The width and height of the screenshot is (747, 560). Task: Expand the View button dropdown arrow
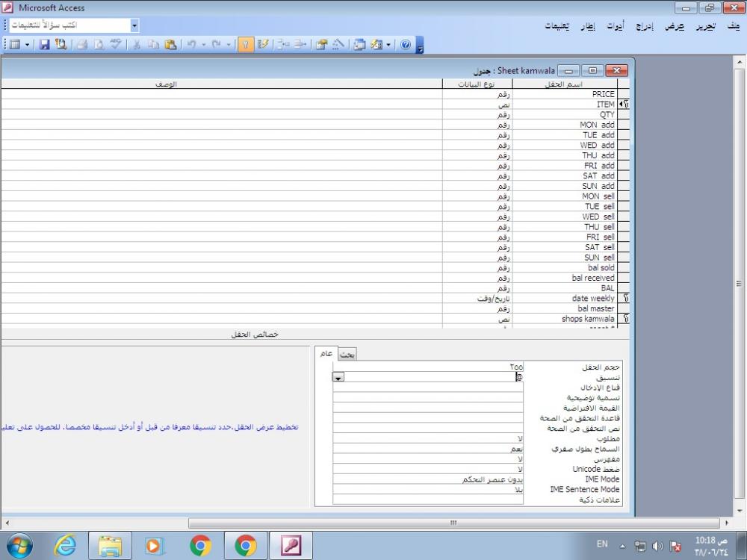click(27, 45)
